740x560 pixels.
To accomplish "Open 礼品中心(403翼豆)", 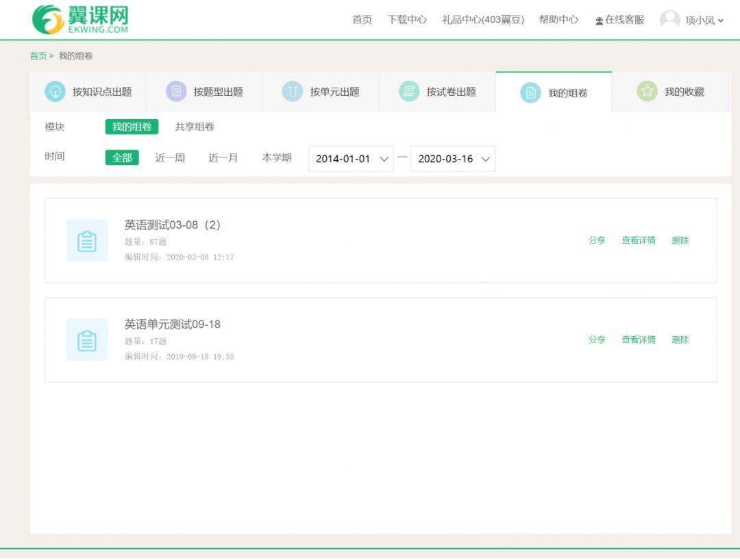I will (483, 20).
